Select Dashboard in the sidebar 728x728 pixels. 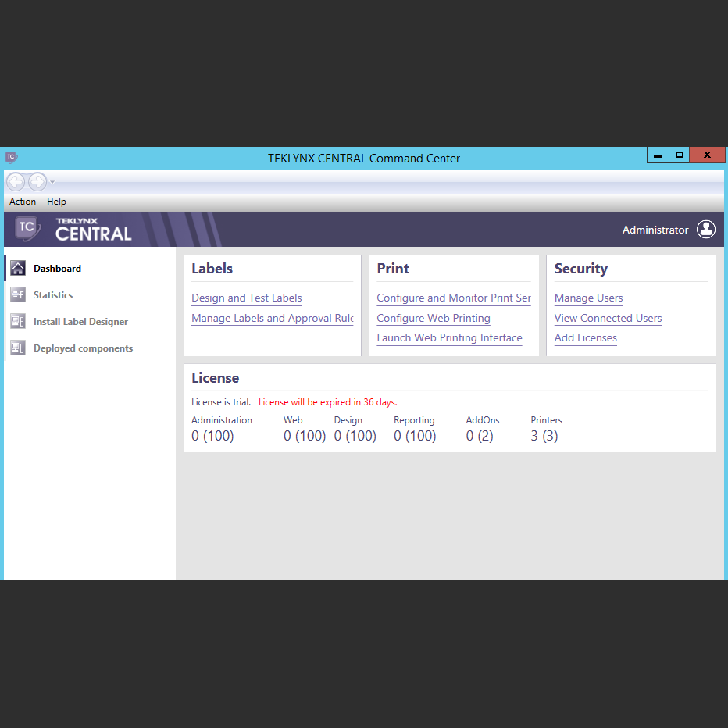[57, 269]
